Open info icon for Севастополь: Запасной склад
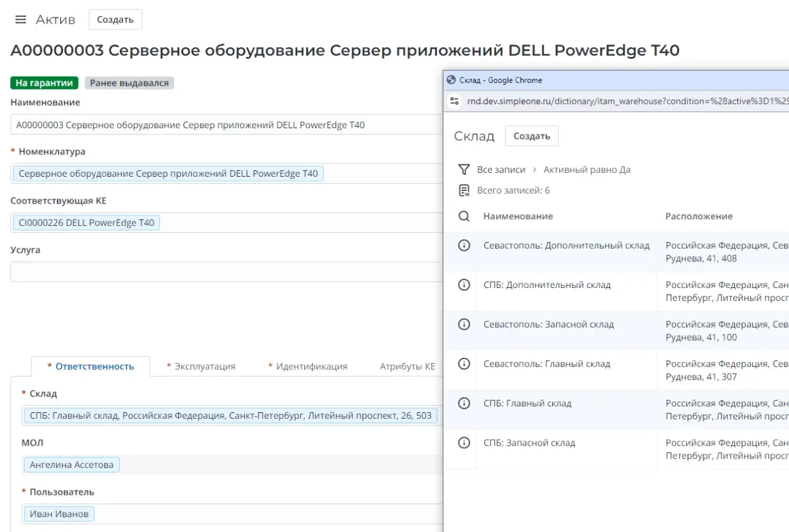 tap(464, 324)
